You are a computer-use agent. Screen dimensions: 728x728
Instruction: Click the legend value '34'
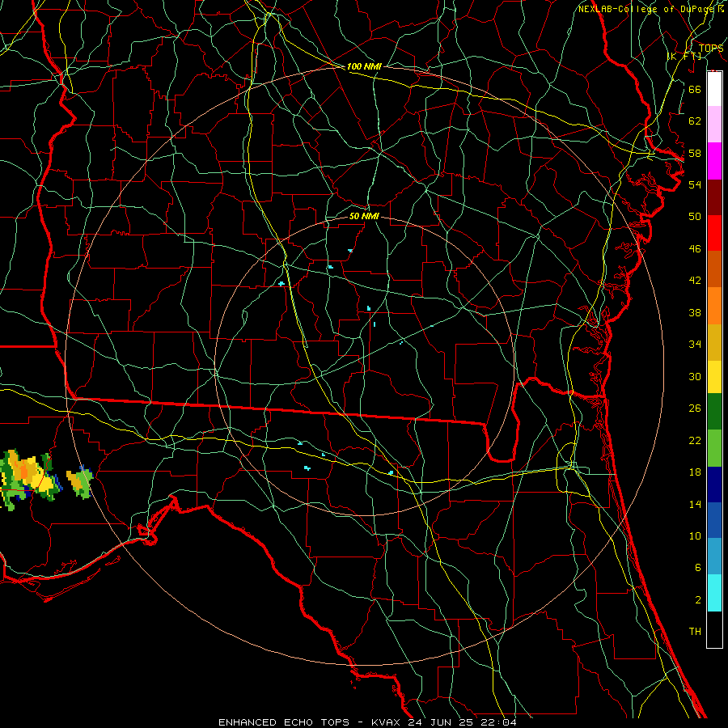point(695,344)
